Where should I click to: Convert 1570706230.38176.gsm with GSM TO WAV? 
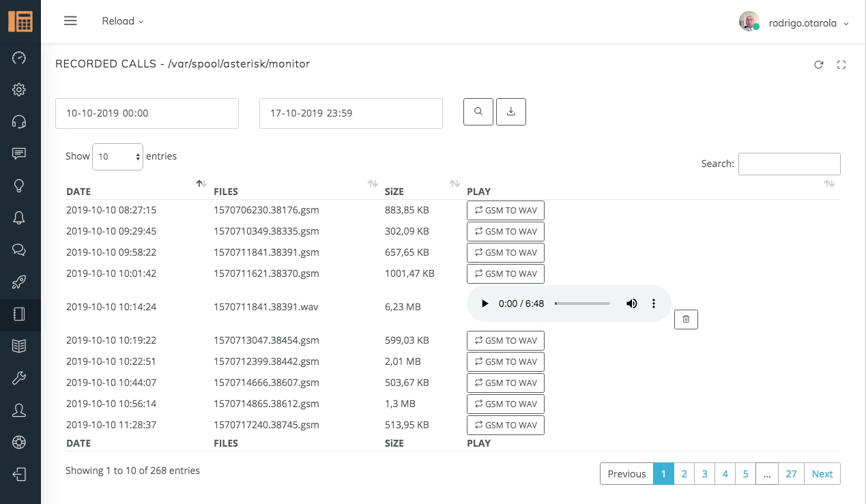(506, 210)
